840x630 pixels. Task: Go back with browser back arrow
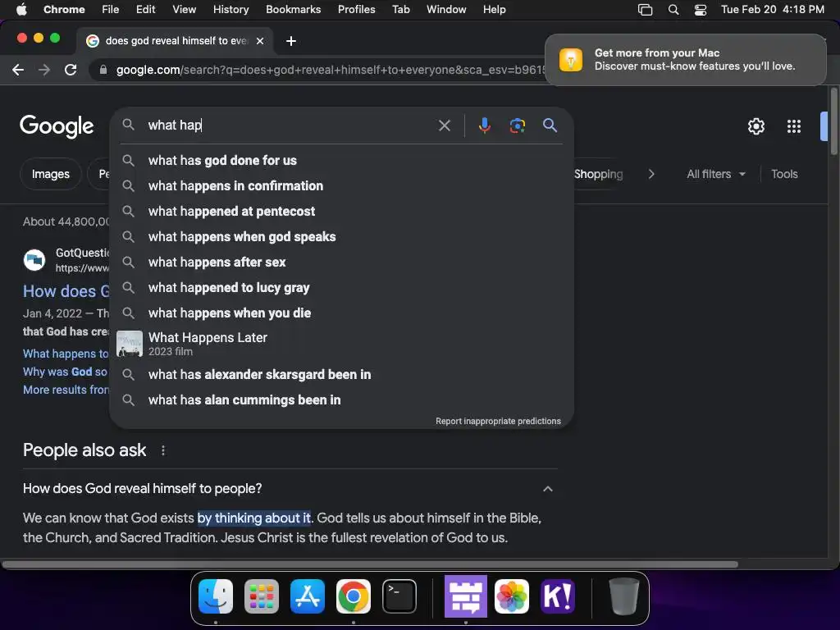[x=18, y=70]
